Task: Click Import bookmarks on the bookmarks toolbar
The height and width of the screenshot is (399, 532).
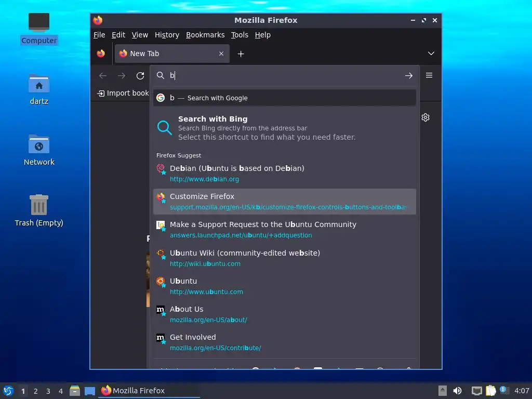Action: [123, 93]
